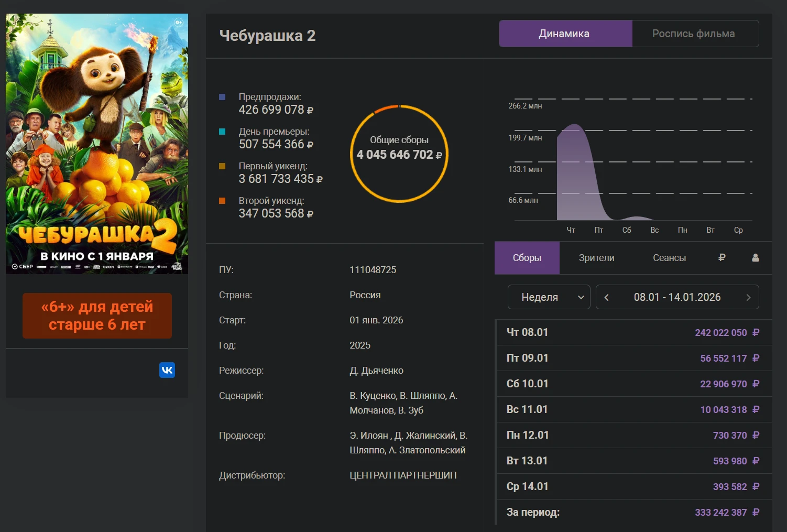
Task: Select the Сборы tab
Action: (527, 258)
